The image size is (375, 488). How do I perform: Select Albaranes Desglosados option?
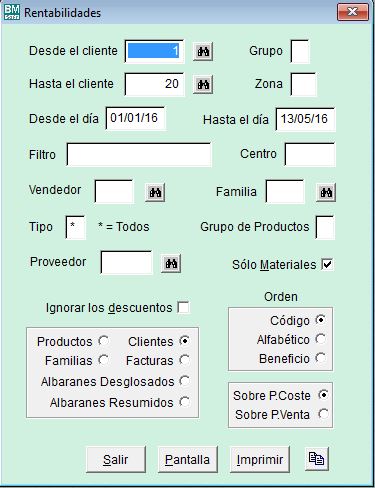point(184,381)
